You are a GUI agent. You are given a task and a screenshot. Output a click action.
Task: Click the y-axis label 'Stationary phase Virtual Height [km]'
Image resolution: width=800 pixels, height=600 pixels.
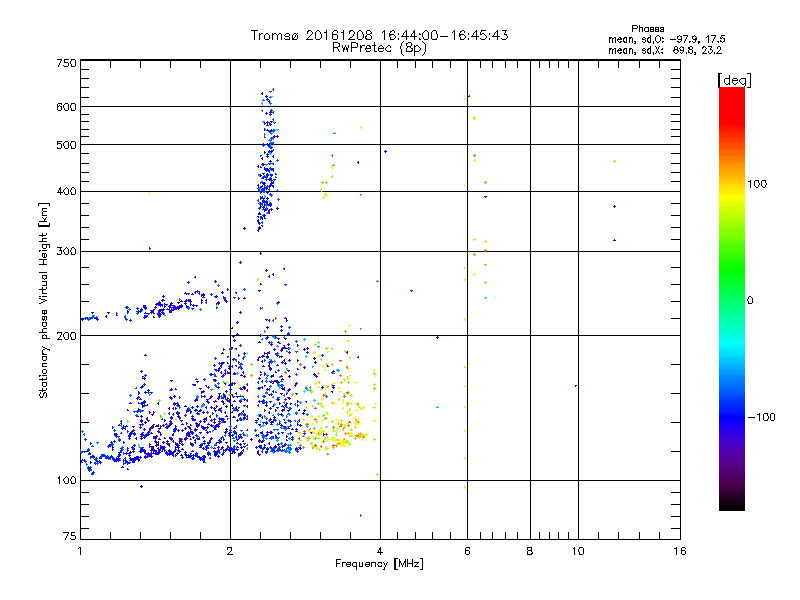coord(43,301)
